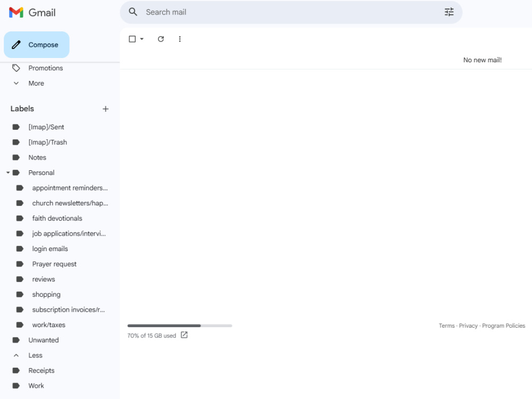This screenshot has height=399, width=532.
Task: Click the faith devotionals label icon
Action: (20, 219)
